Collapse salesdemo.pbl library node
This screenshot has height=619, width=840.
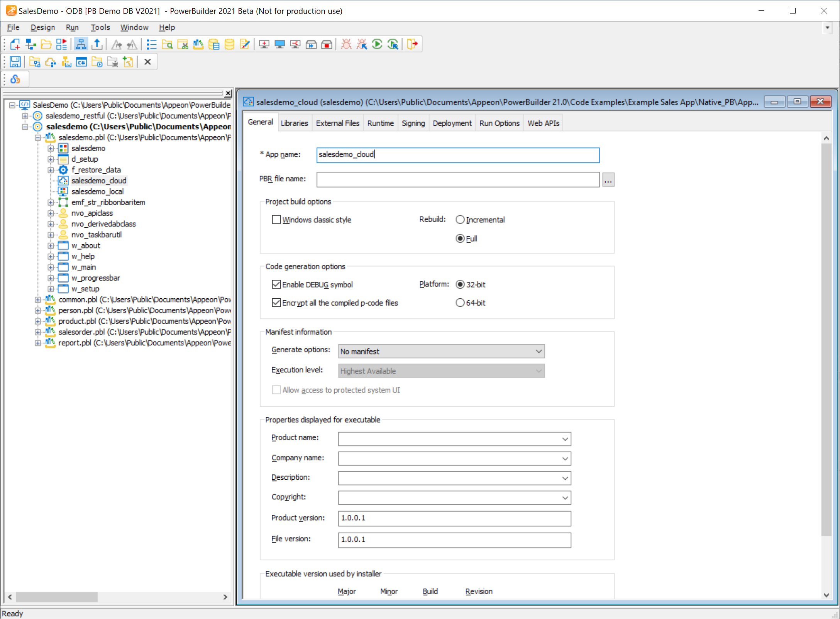click(x=37, y=137)
